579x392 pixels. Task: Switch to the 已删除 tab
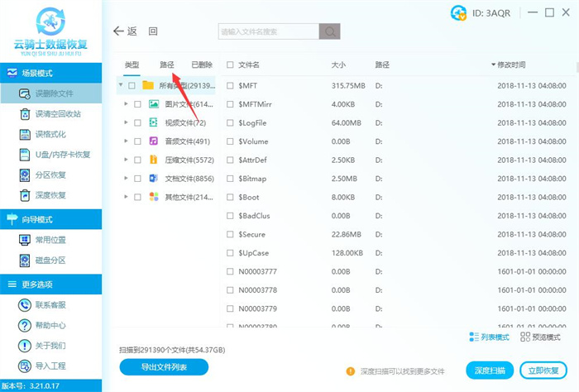[x=201, y=65]
